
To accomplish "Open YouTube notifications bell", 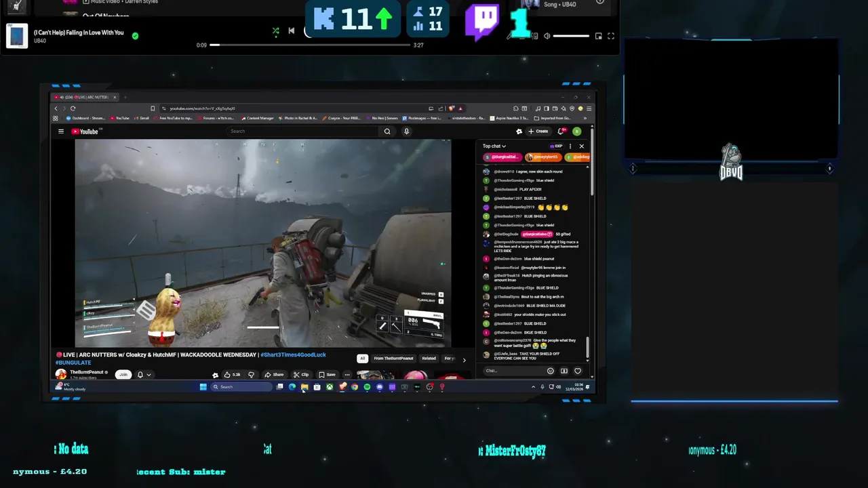I will coord(561,131).
